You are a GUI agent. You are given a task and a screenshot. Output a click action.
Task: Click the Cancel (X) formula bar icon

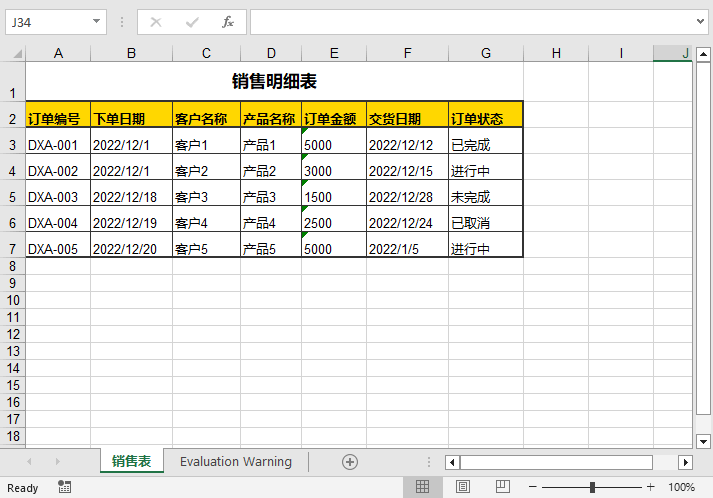pos(156,22)
